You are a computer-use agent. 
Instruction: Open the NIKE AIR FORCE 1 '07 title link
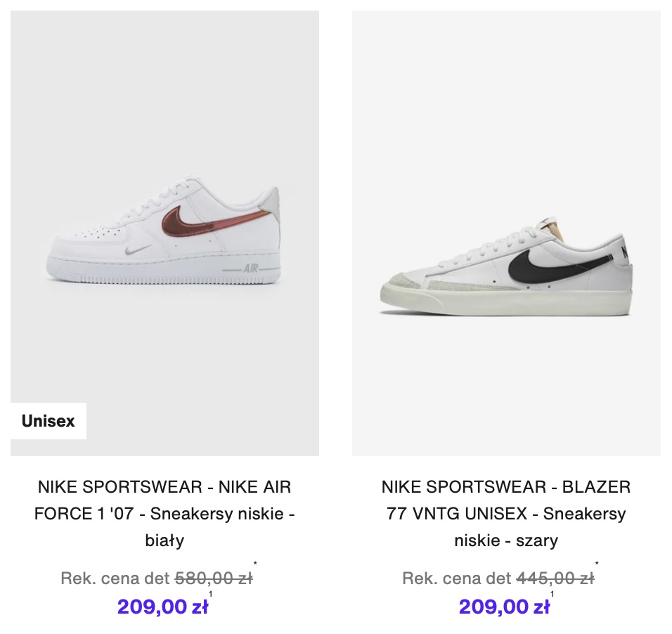pyautogui.click(x=164, y=513)
